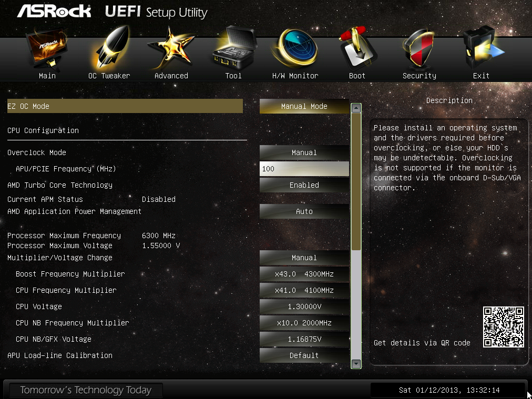Toggle AMD Turbo Core Technology Enabled value
532x399 pixels.
click(304, 185)
